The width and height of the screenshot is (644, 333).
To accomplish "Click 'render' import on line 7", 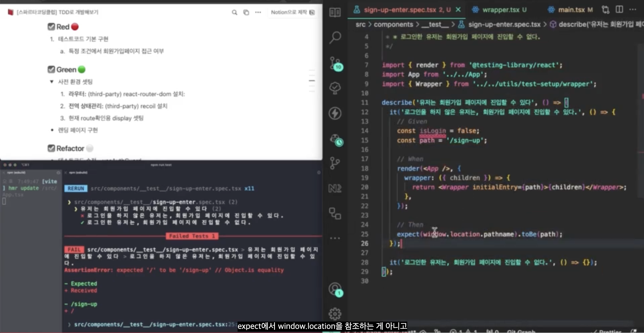I will tap(427, 65).
